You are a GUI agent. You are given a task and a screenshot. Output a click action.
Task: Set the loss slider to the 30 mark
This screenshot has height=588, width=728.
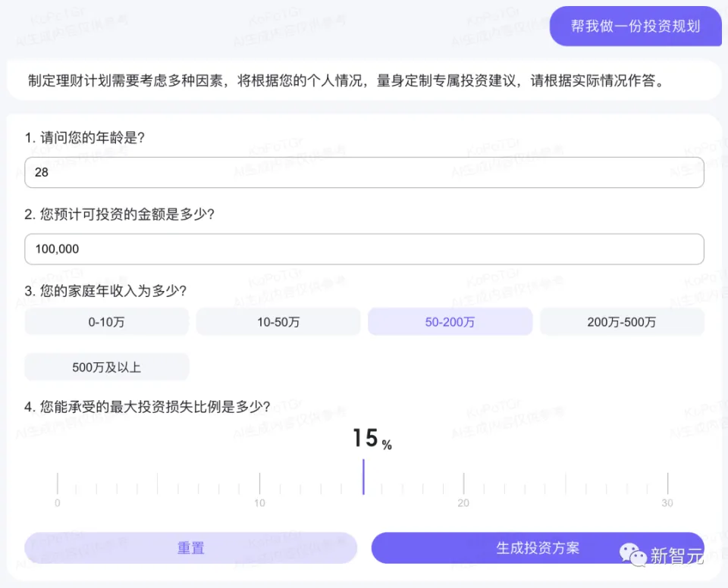667,483
